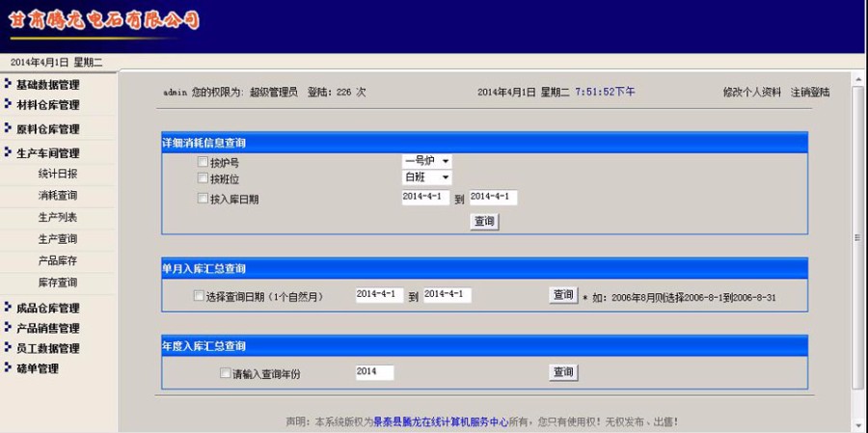Click arrow icon beside 原料仓库管理
The height and width of the screenshot is (433, 868).
click(7, 128)
